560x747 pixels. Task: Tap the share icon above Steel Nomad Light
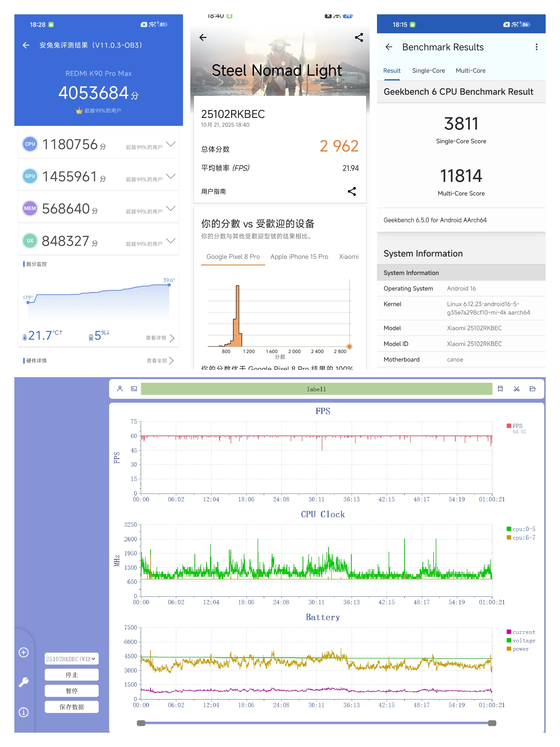point(359,37)
